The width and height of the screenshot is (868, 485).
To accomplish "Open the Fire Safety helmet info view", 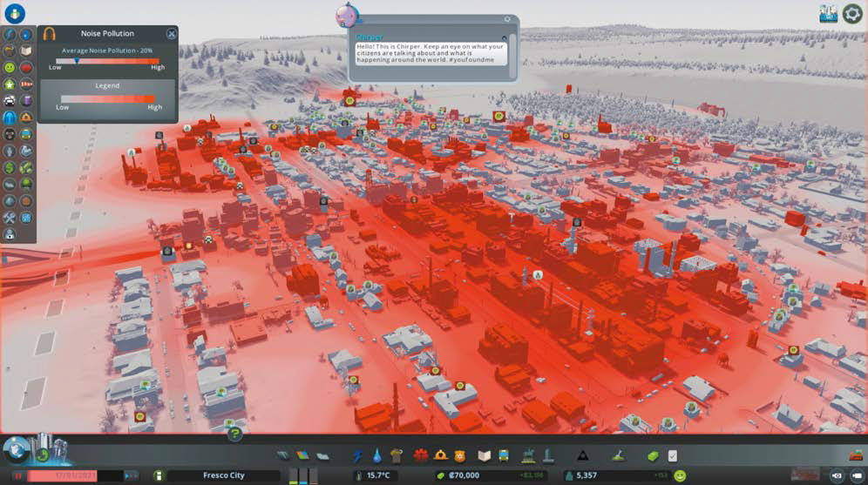I will 26,118.
